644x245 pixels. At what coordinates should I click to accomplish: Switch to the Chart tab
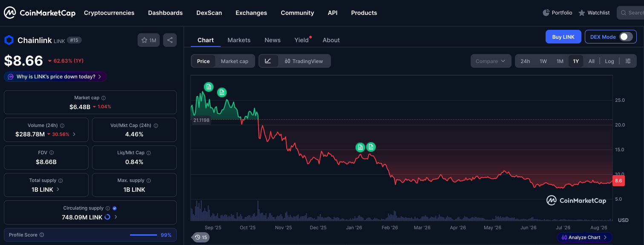click(x=206, y=40)
